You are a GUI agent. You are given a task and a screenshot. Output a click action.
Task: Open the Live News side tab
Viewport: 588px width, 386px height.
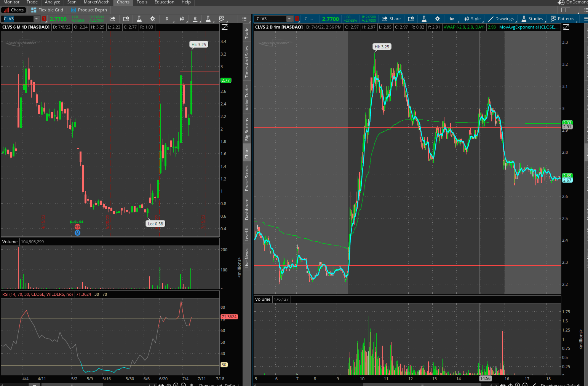click(x=247, y=258)
